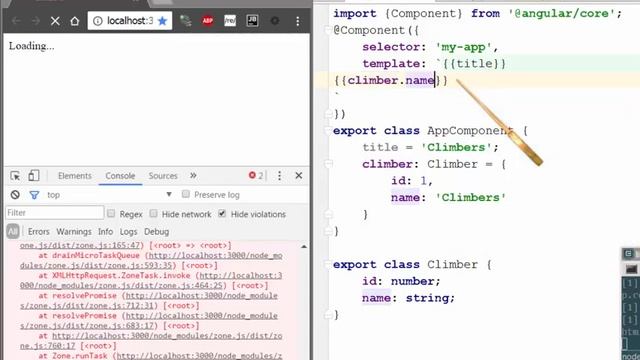Toggle device toolbar in DevTools
The width and height of the screenshot is (640, 360).
(33, 176)
